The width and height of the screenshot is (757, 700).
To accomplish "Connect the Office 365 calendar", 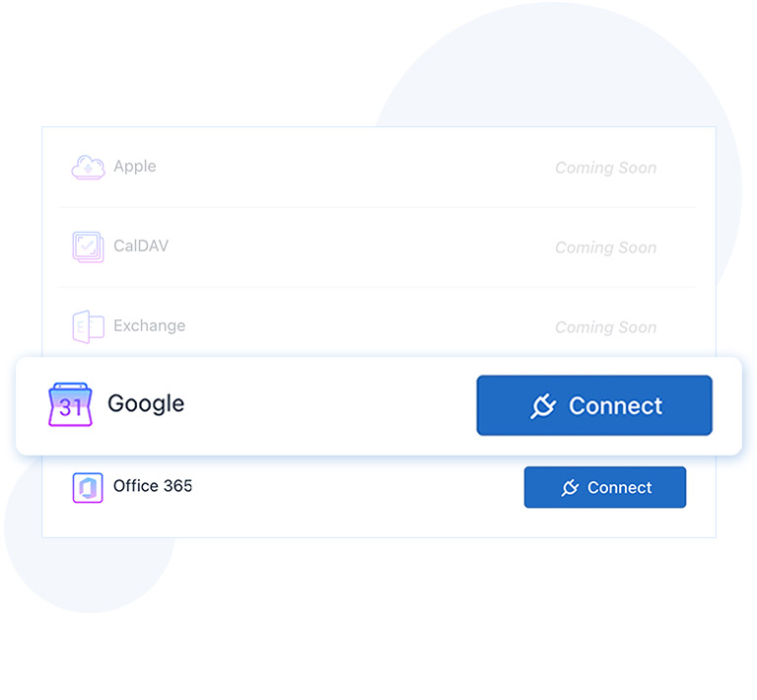I will tap(605, 487).
